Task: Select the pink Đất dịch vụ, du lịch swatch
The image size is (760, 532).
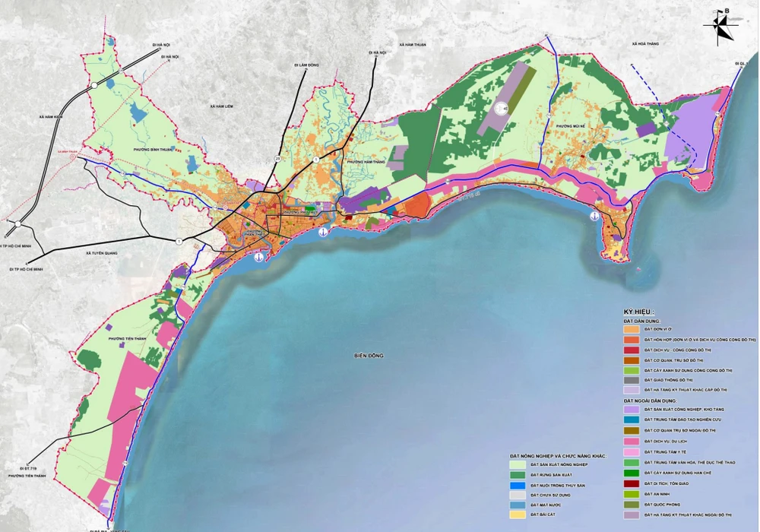Action: click(x=632, y=441)
